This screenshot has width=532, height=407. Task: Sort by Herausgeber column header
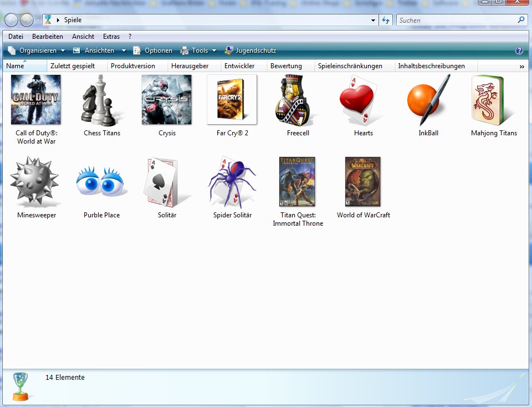194,66
